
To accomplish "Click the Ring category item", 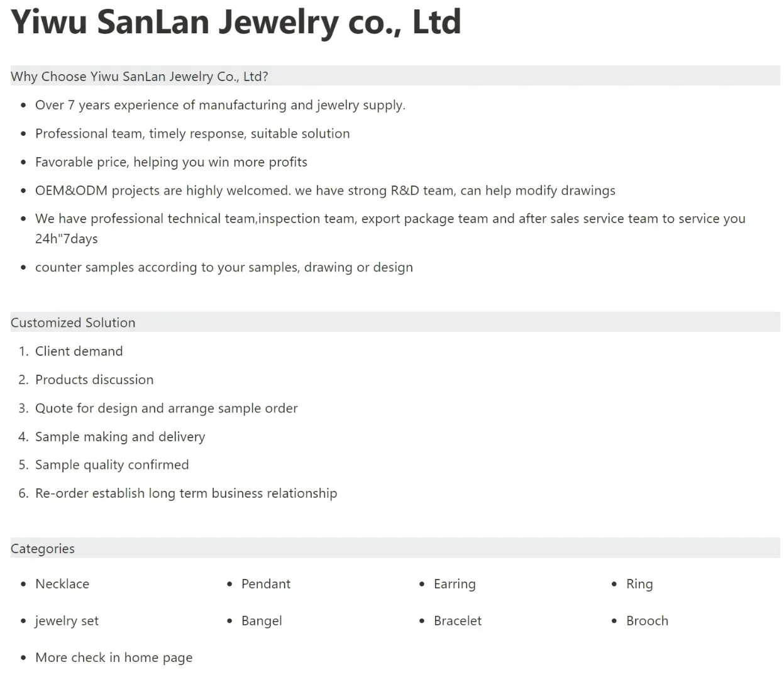I will (639, 584).
